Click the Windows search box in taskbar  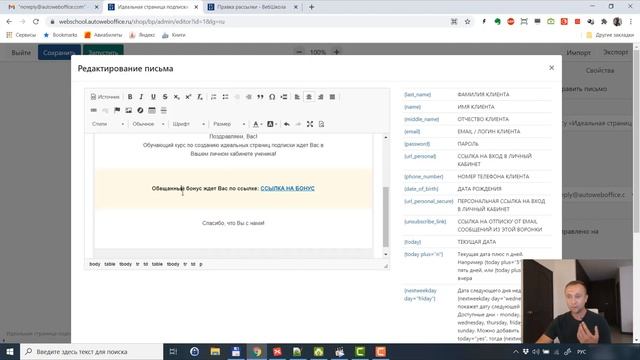coord(91,351)
